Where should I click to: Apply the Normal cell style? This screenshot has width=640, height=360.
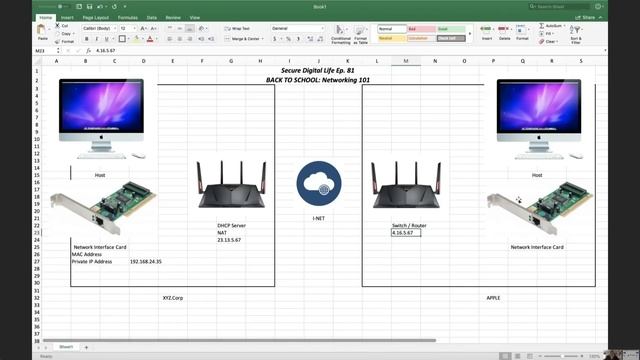392,29
